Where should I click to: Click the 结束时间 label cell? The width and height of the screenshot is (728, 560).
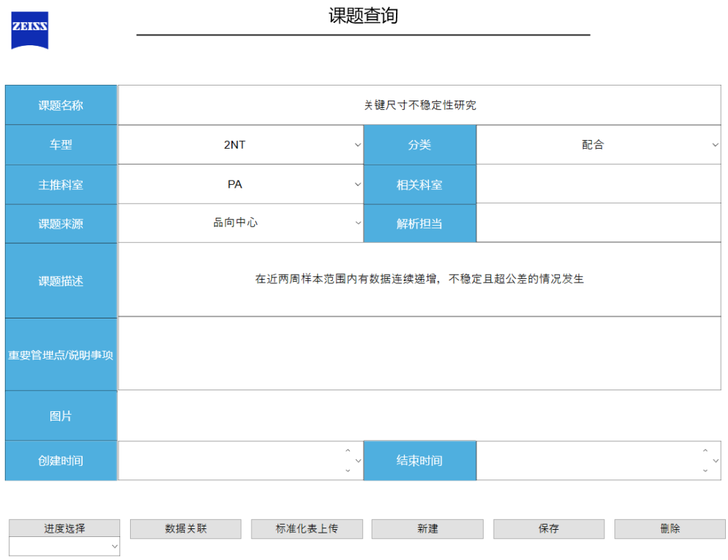tap(420, 461)
